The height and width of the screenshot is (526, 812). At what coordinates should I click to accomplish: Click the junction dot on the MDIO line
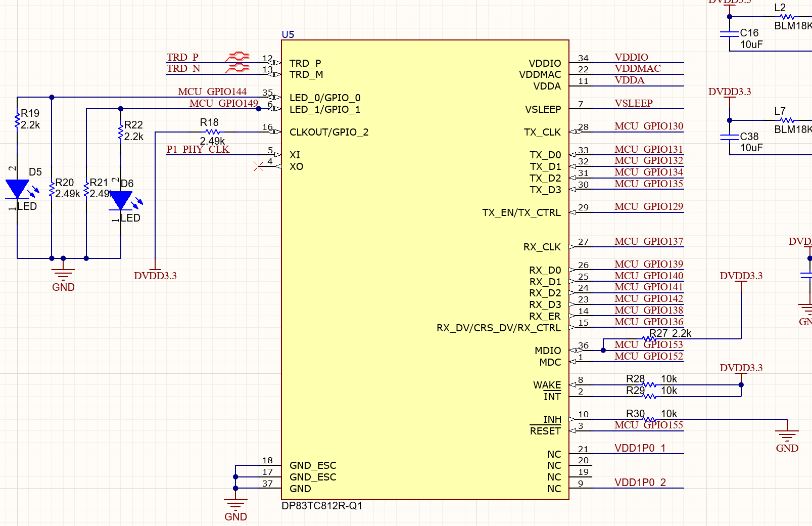point(603,350)
